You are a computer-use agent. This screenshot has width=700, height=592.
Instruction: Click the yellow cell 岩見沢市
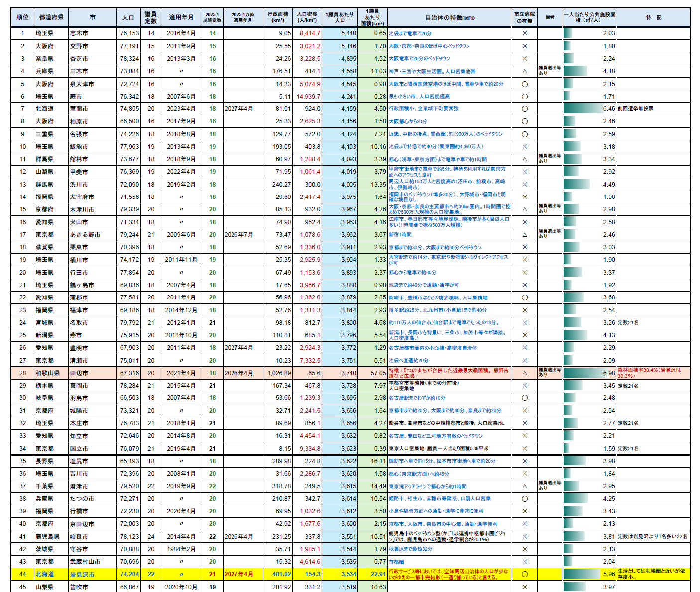coord(92,574)
